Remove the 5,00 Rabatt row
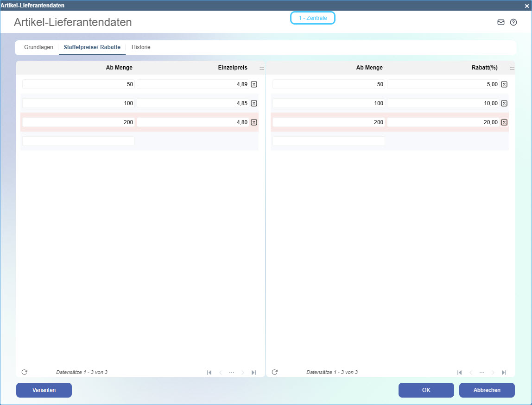Viewport: 532px width, 405px height. point(504,84)
